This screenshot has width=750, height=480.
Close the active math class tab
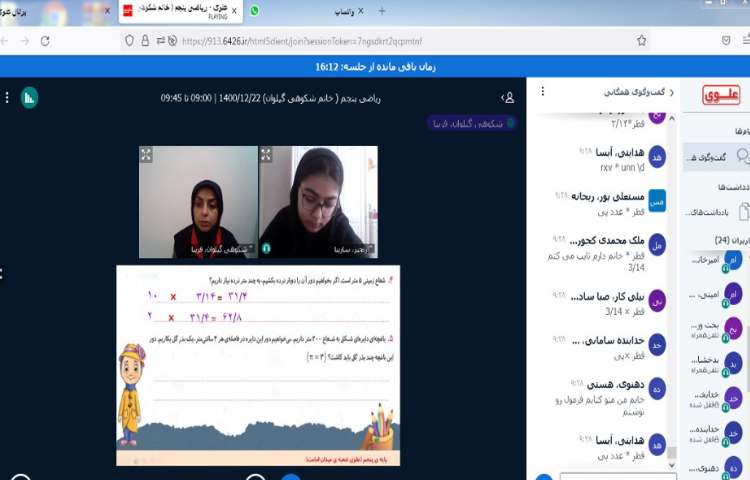click(234, 11)
